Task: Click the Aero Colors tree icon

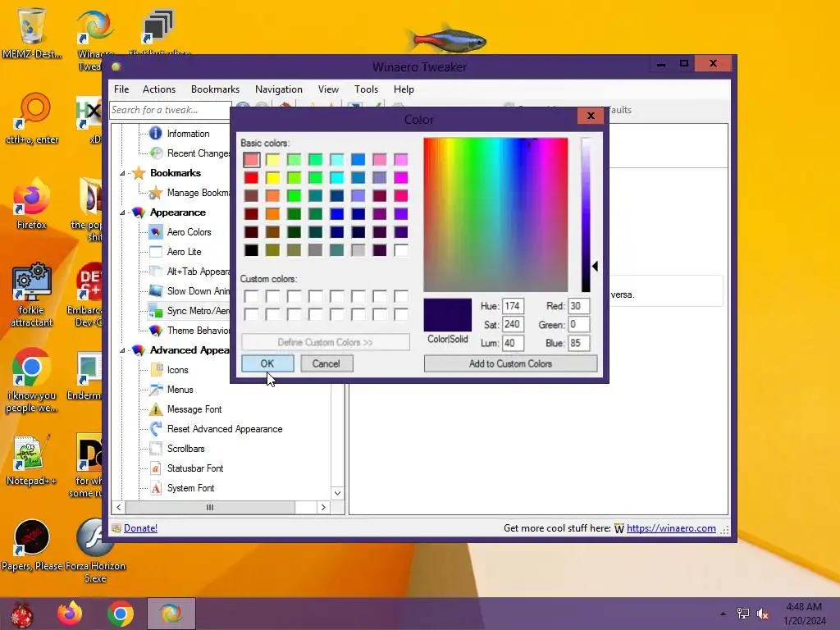Action: [x=155, y=232]
